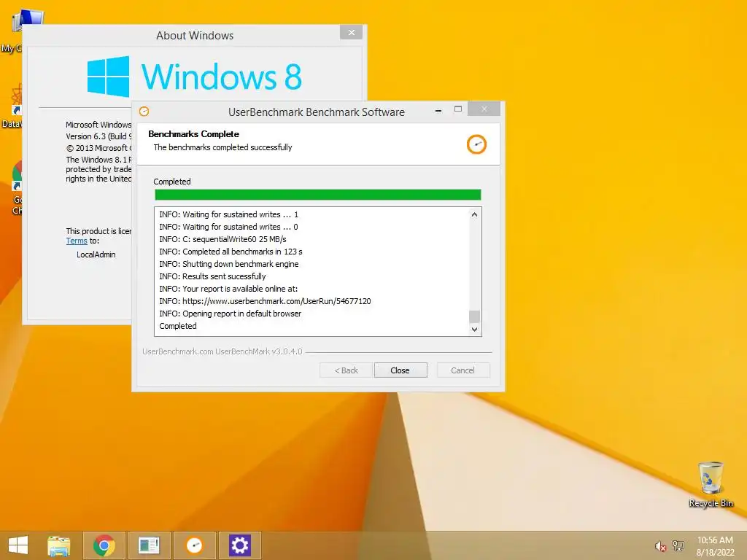Open the Windows Start button
The image size is (747, 560).
18,545
